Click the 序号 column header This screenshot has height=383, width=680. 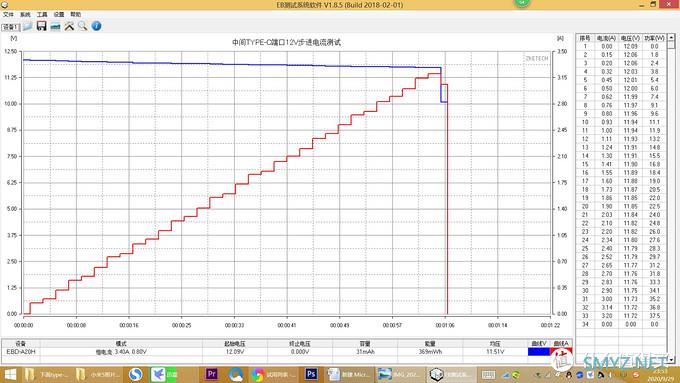(x=585, y=38)
